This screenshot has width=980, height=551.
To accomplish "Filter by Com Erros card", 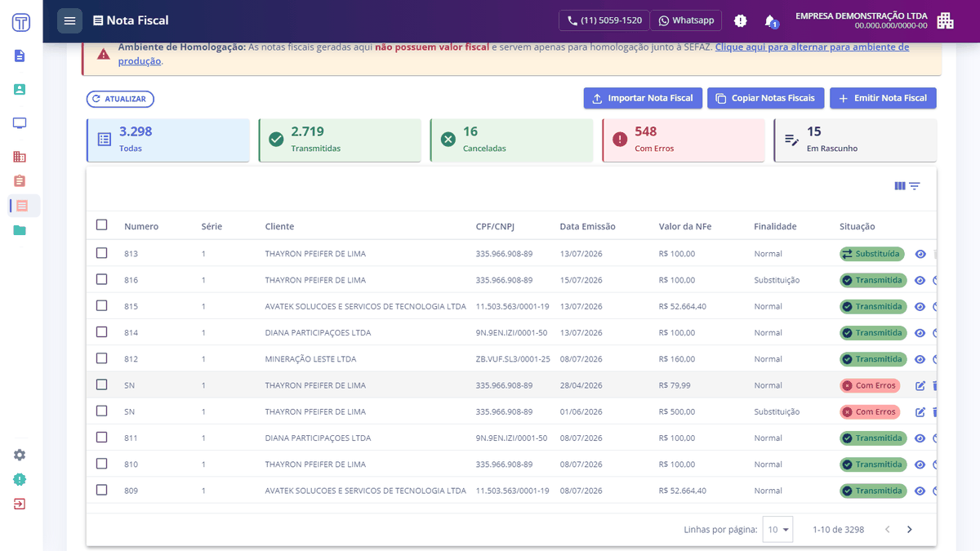I will [x=683, y=140].
